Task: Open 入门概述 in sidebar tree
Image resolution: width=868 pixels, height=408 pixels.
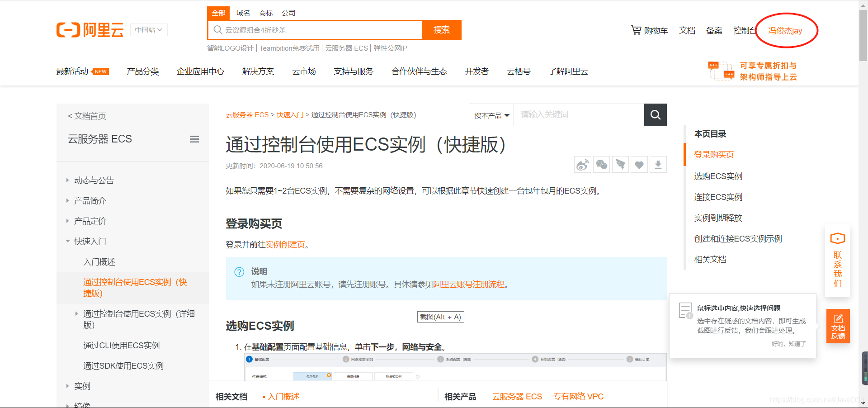Action: pos(99,262)
